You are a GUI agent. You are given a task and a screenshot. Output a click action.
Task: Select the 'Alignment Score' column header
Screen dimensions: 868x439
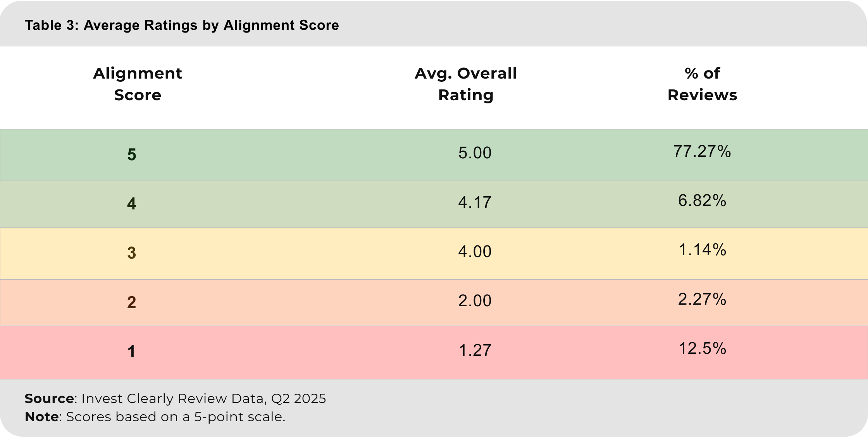point(138,84)
